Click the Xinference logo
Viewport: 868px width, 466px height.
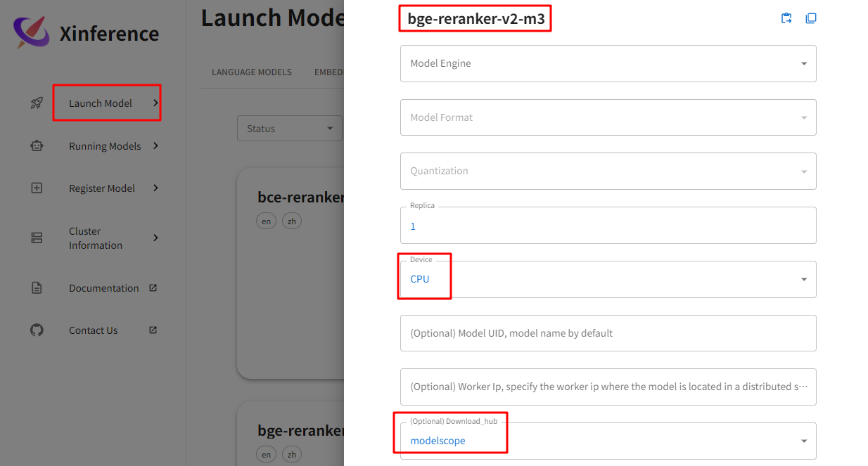pos(32,33)
